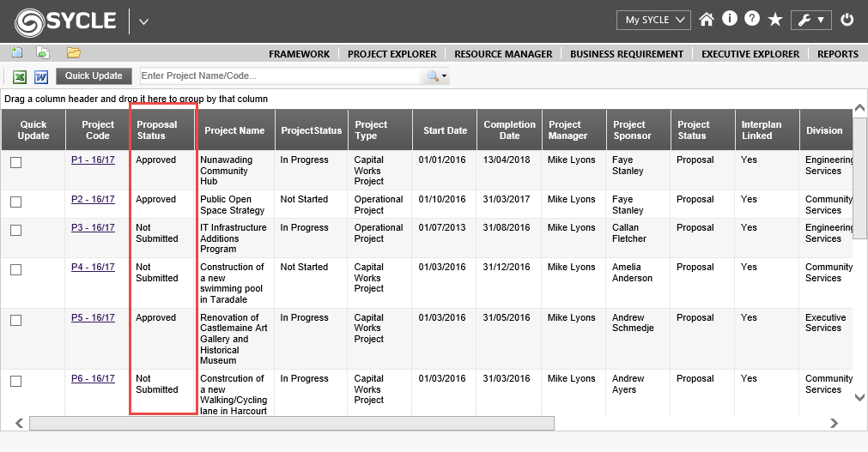Select Executive Services division cell
The image size is (868, 452).
[826, 339]
